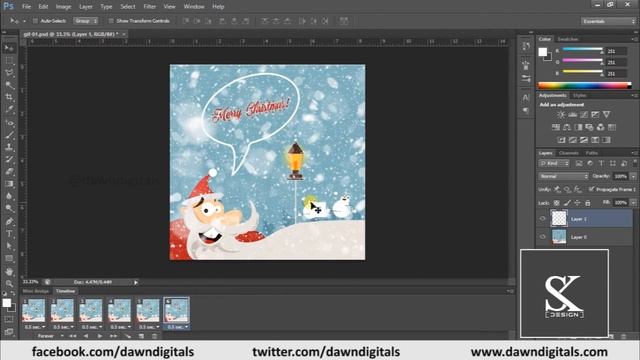
Task: Open the Fill slider dropdown arrow
Action: [633, 203]
